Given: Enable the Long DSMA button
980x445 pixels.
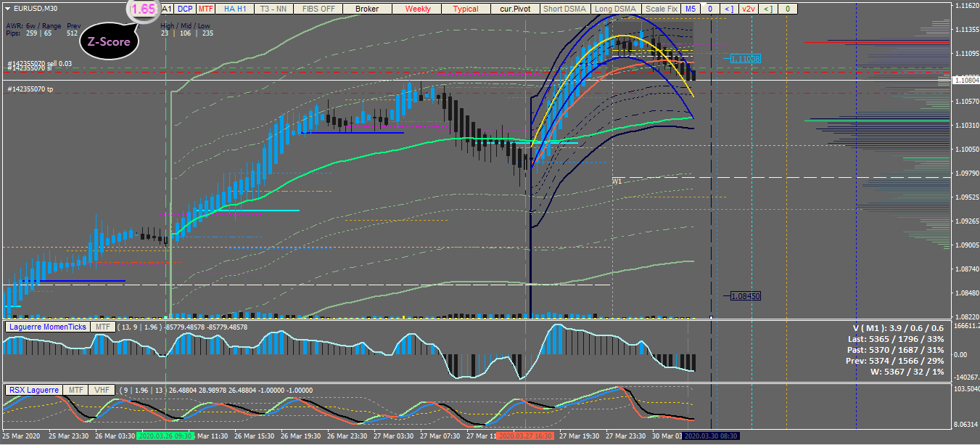Looking at the screenshot, I should click(x=614, y=9).
